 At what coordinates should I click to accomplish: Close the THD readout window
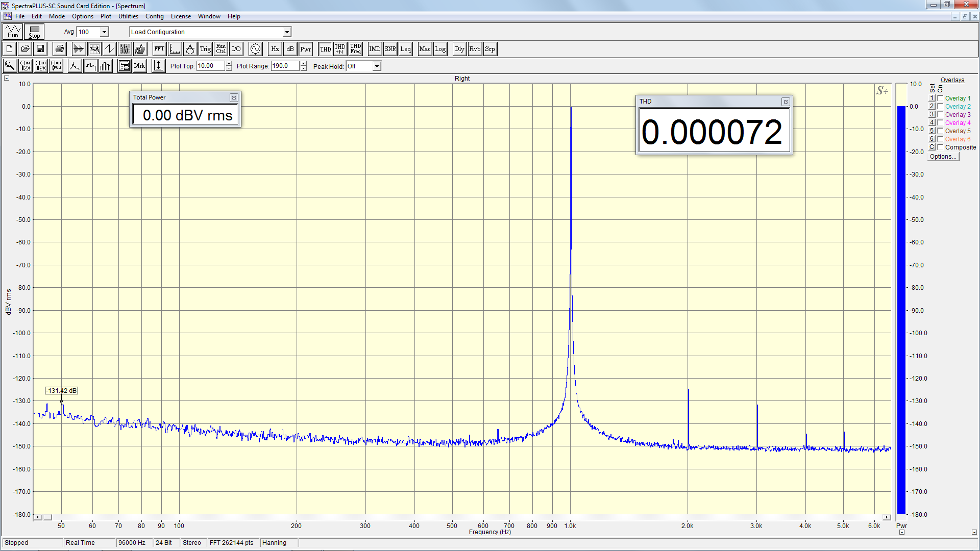coord(786,102)
